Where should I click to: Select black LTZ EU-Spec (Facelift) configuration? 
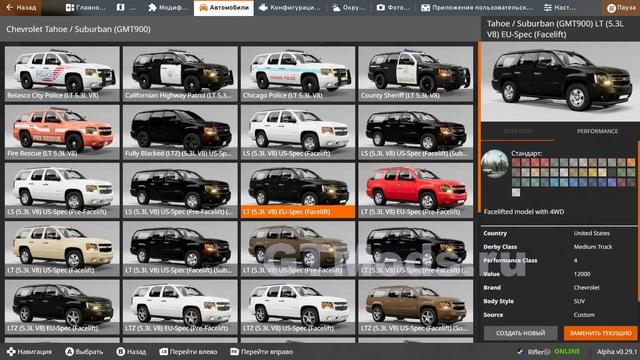[62, 307]
